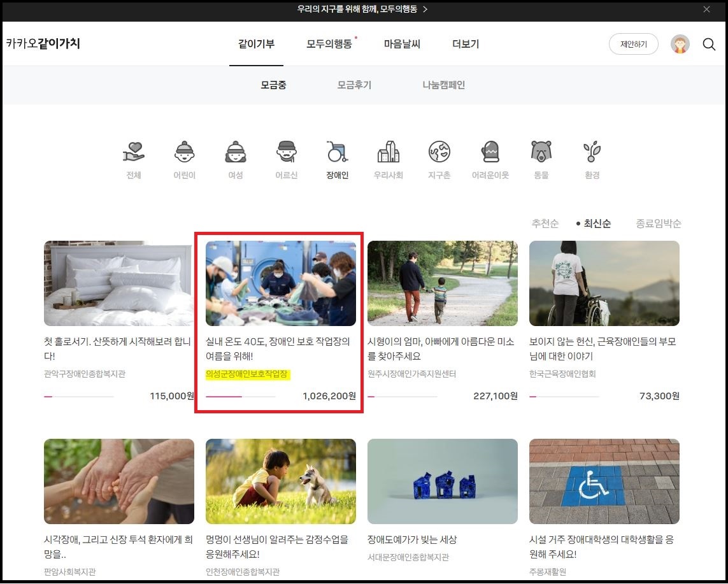Open title 보이지 않는 헌신, 근육장애인들의 부모님

[603, 348]
